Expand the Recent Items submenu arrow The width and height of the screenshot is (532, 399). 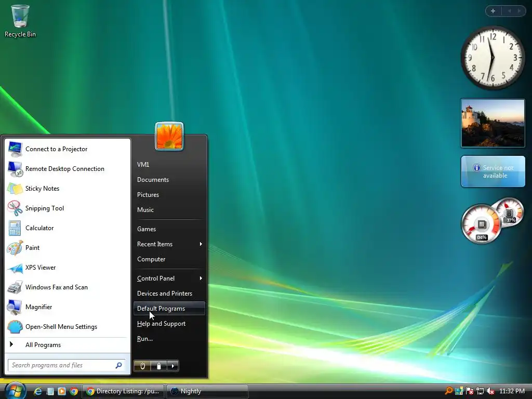(201, 244)
